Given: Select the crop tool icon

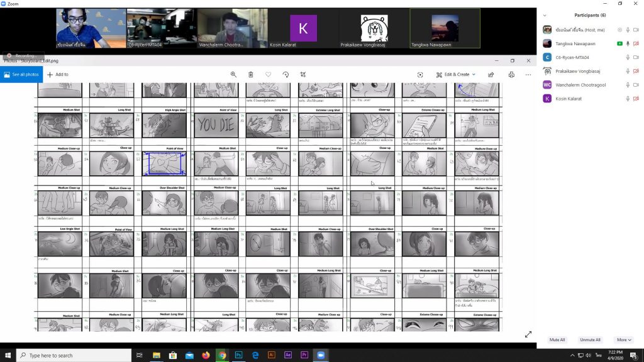Looking at the screenshot, I should click(303, 74).
